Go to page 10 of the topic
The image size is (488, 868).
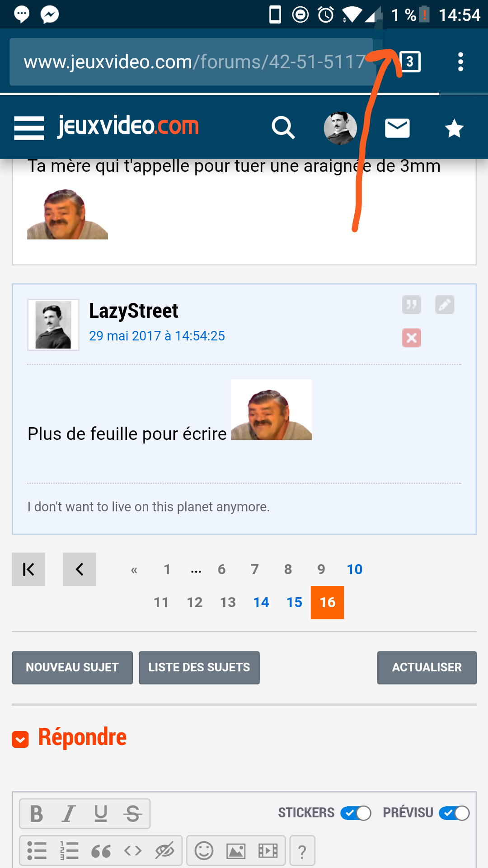355,569
